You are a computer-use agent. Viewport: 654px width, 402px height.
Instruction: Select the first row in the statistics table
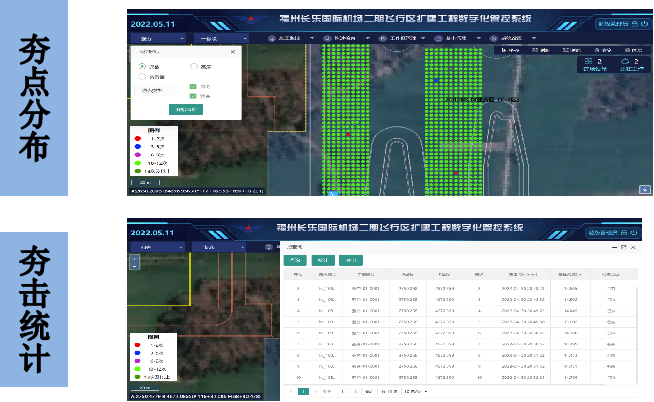point(460,288)
